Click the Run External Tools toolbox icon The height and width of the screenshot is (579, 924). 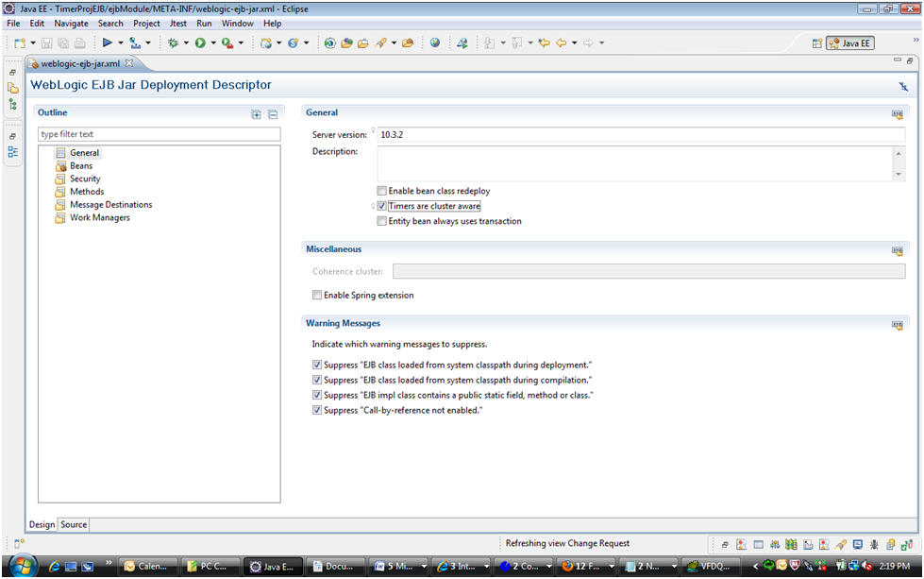227,43
